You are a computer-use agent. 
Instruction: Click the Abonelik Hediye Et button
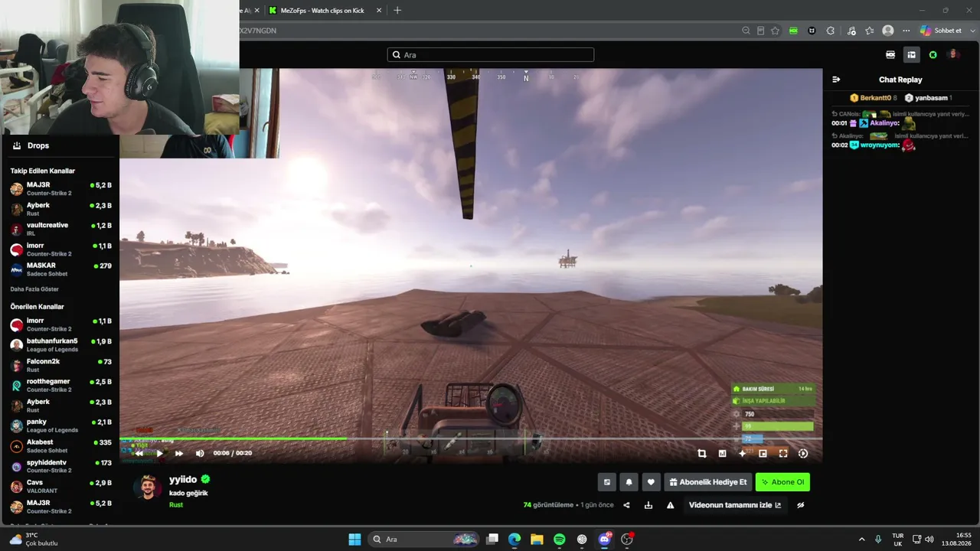(707, 482)
